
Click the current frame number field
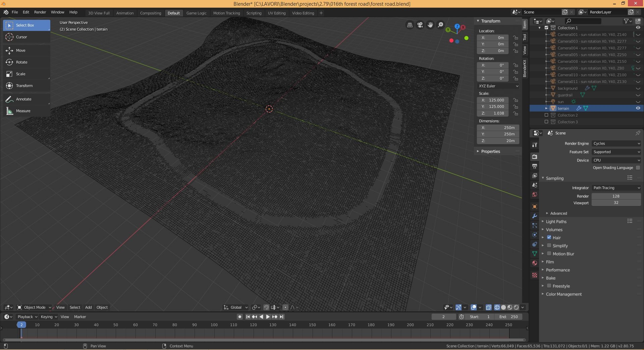click(x=443, y=317)
